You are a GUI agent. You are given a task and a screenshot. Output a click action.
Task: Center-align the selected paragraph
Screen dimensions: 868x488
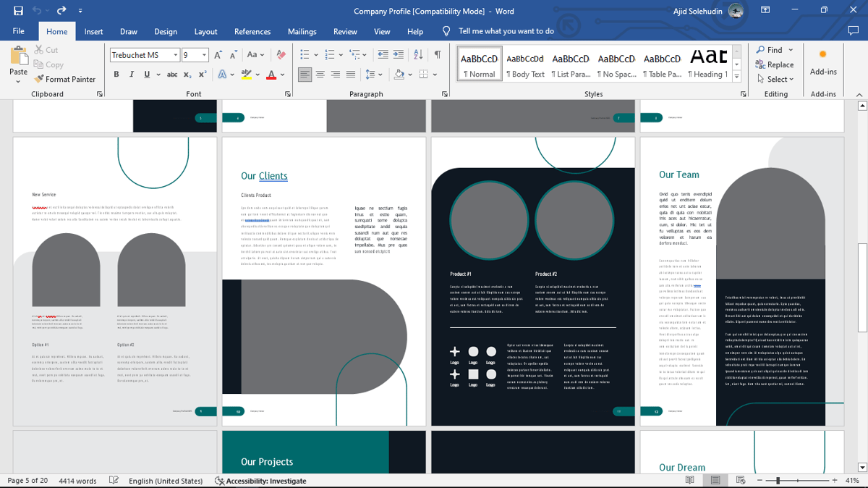click(x=320, y=75)
